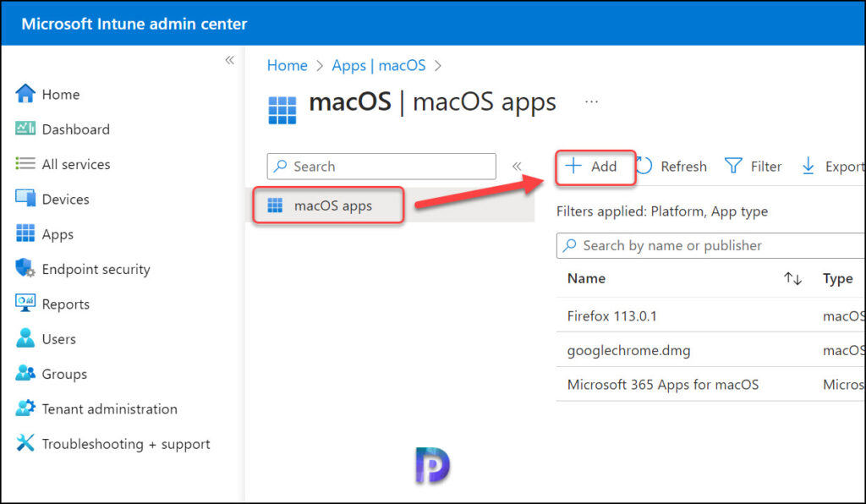Viewport: 866px width, 504px height.
Task: Click the plus icon beside Add
Action: click(573, 166)
